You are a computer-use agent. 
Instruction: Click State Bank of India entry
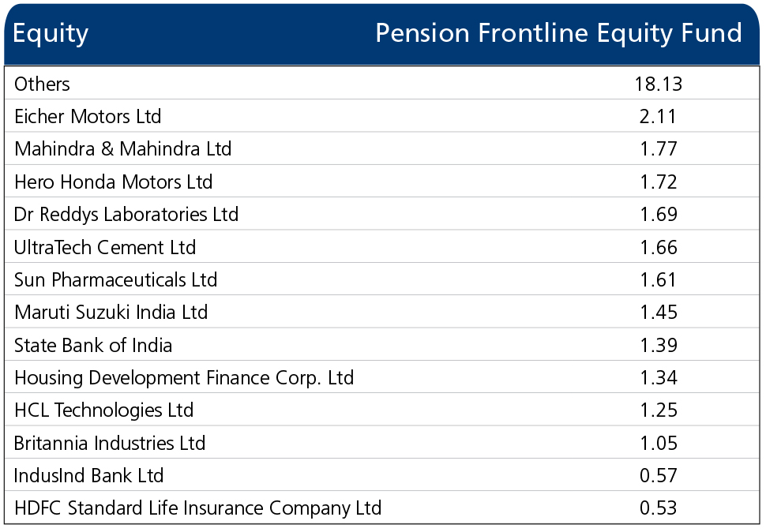point(93,345)
